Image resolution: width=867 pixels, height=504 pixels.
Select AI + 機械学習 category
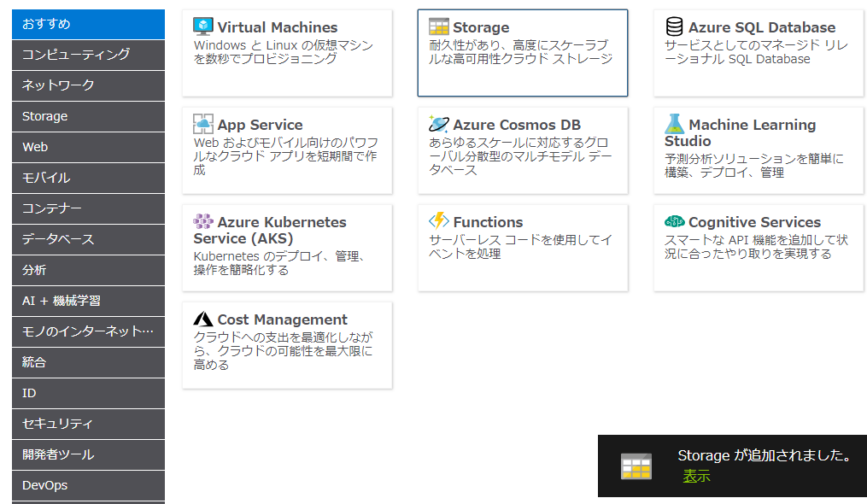pyautogui.click(x=89, y=301)
